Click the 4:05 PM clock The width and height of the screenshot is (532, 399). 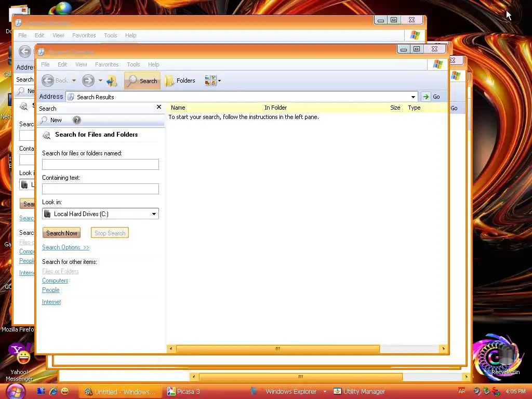[515, 391]
